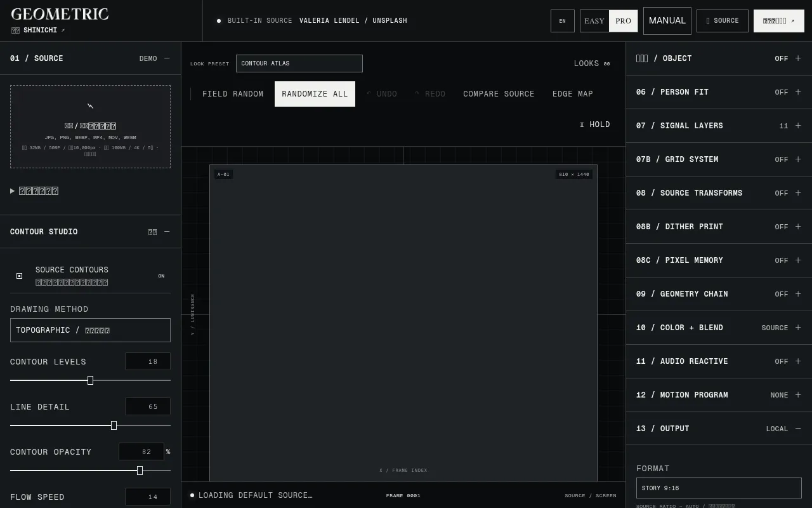Click the Line Detail value field
Image resolution: width=812 pixels, height=508 pixels.
(x=148, y=407)
